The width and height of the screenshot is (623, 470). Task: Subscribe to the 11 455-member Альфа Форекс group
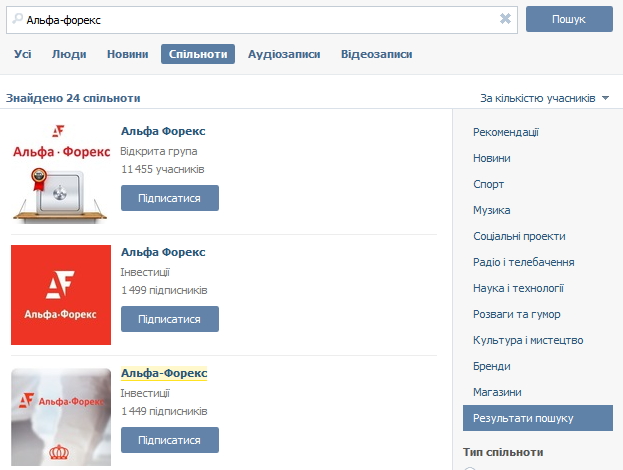tap(170, 198)
